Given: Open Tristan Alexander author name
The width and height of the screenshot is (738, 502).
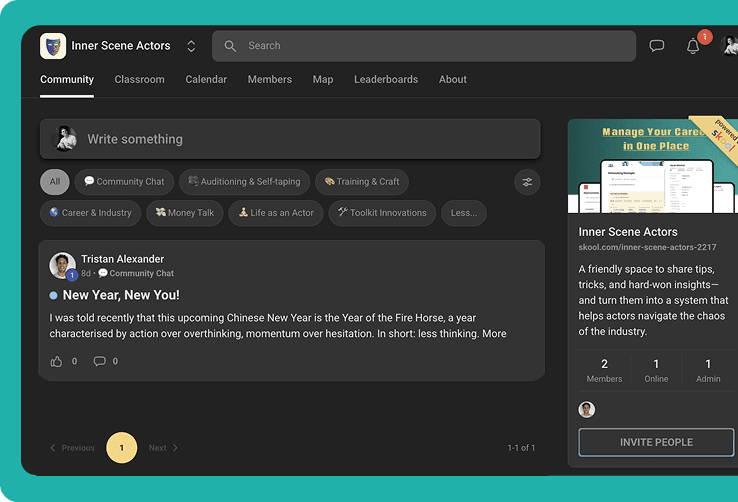Looking at the screenshot, I should [122, 259].
